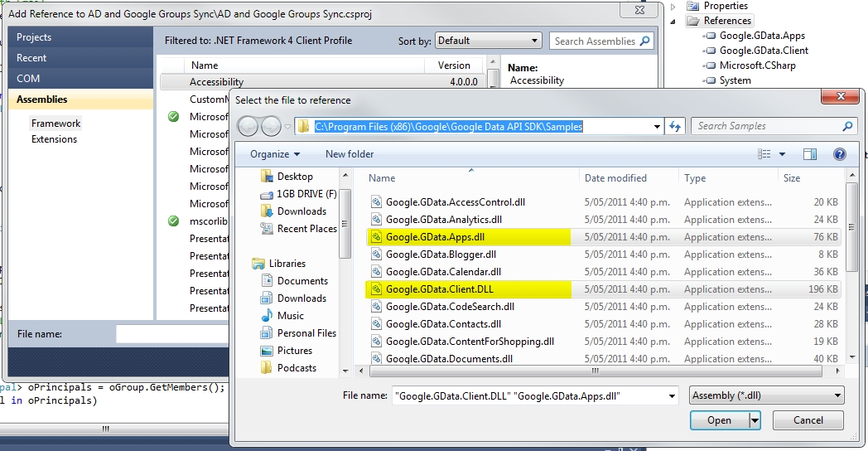This screenshot has height=451, width=868.
Task: Select Framework under Assemblies
Action: 56,124
